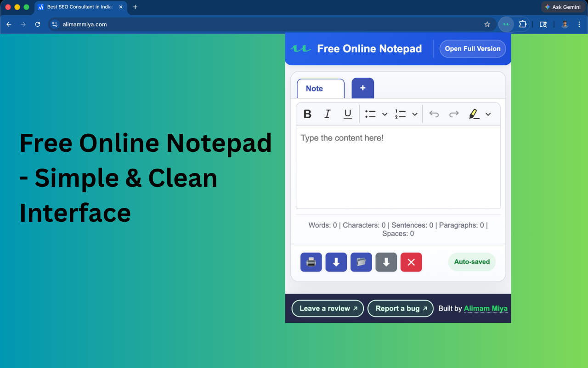
Task: Select the Note tab
Action: [321, 88]
